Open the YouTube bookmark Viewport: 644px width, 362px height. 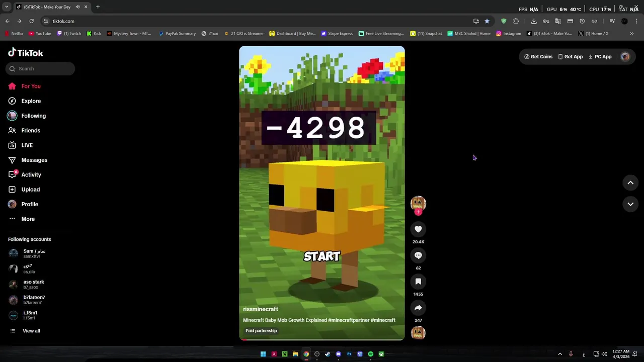click(40, 34)
